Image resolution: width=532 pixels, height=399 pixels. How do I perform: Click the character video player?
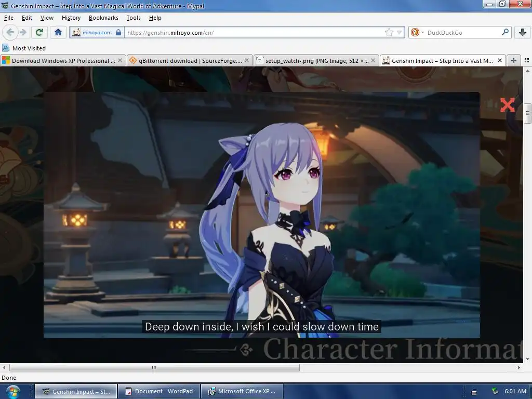262,215
